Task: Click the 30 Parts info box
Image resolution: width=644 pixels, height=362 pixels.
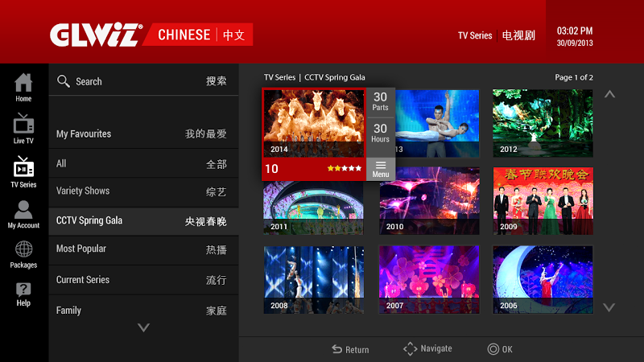Action: pos(380,101)
